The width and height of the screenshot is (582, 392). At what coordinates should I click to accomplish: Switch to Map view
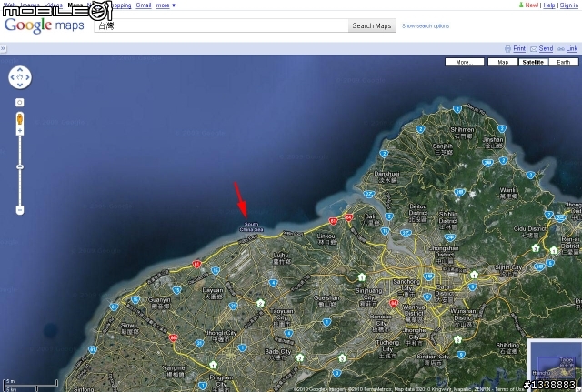503,62
